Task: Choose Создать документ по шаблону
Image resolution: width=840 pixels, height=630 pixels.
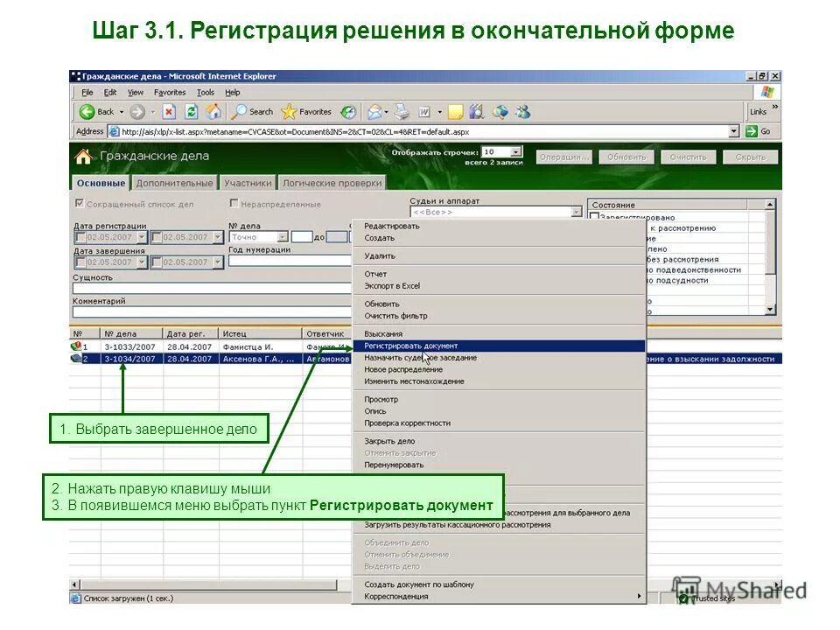Action: (499, 584)
